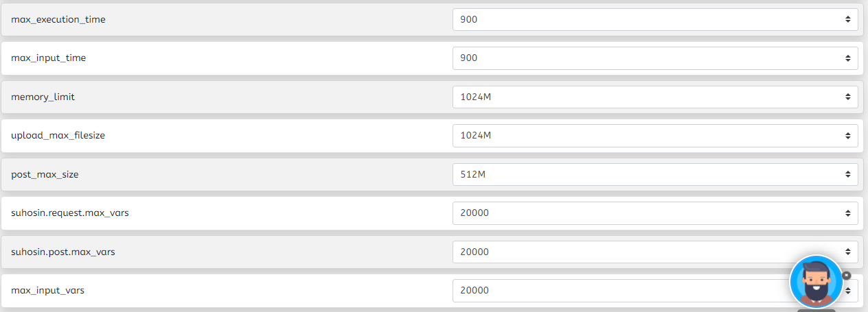Change the post_max_size 512M selection

pos(655,174)
